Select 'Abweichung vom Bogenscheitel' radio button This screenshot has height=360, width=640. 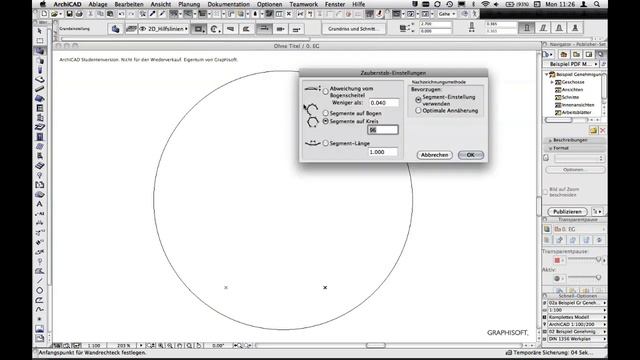(325, 91)
